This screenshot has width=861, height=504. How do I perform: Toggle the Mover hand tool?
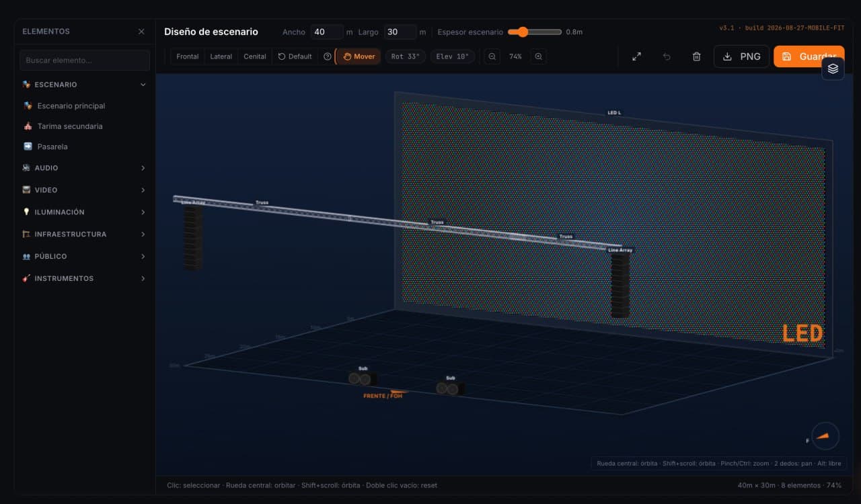pos(359,56)
